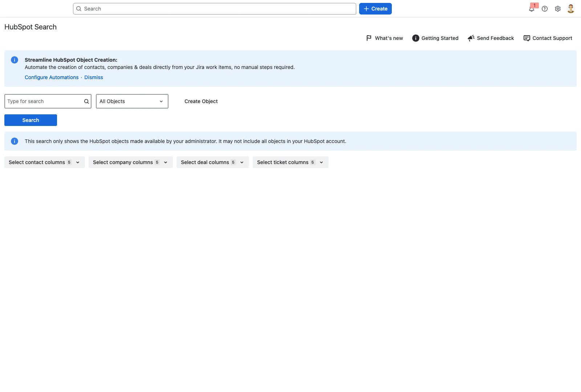Open the help question mark icon
The height and width of the screenshot is (392, 581).
(545, 9)
